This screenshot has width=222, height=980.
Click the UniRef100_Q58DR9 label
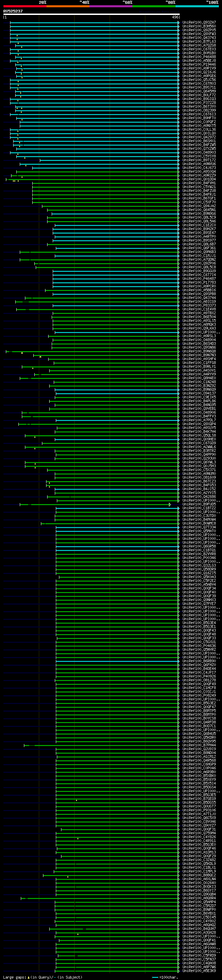coord(199,569)
